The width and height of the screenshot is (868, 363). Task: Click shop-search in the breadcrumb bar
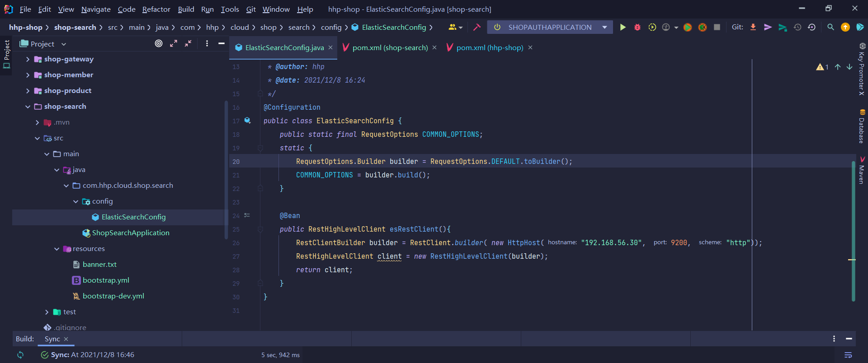tap(75, 27)
